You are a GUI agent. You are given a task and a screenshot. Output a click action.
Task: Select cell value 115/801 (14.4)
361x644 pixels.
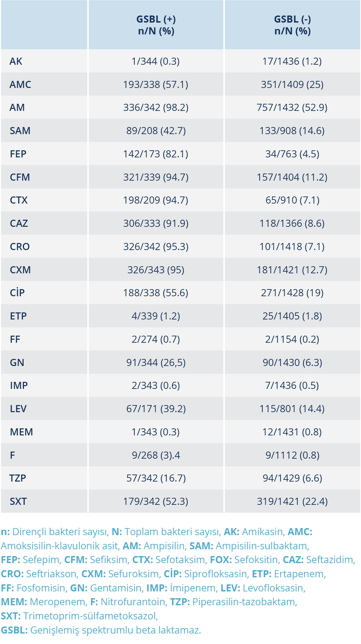tap(292, 409)
